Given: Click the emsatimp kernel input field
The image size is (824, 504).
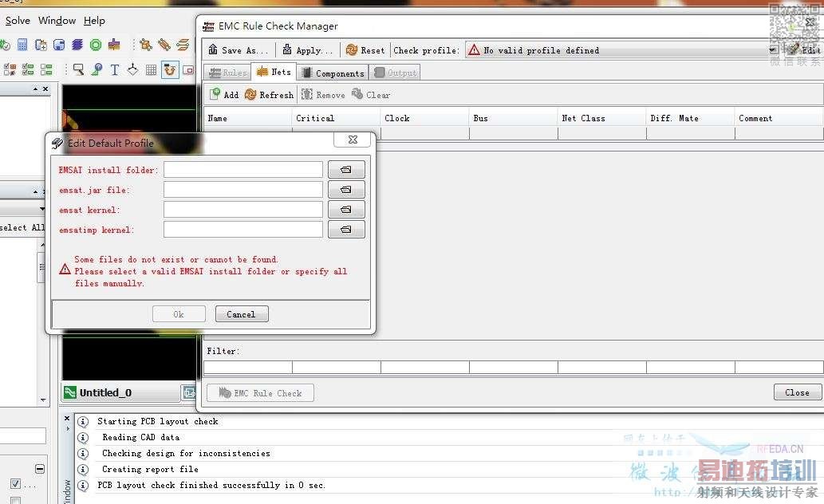Looking at the screenshot, I should click(x=242, y=229).
